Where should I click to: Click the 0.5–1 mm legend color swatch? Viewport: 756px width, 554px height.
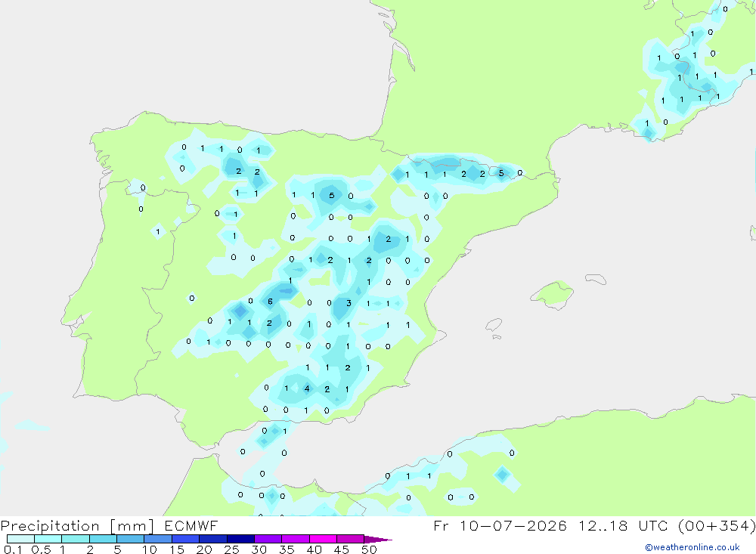[48, 539]
